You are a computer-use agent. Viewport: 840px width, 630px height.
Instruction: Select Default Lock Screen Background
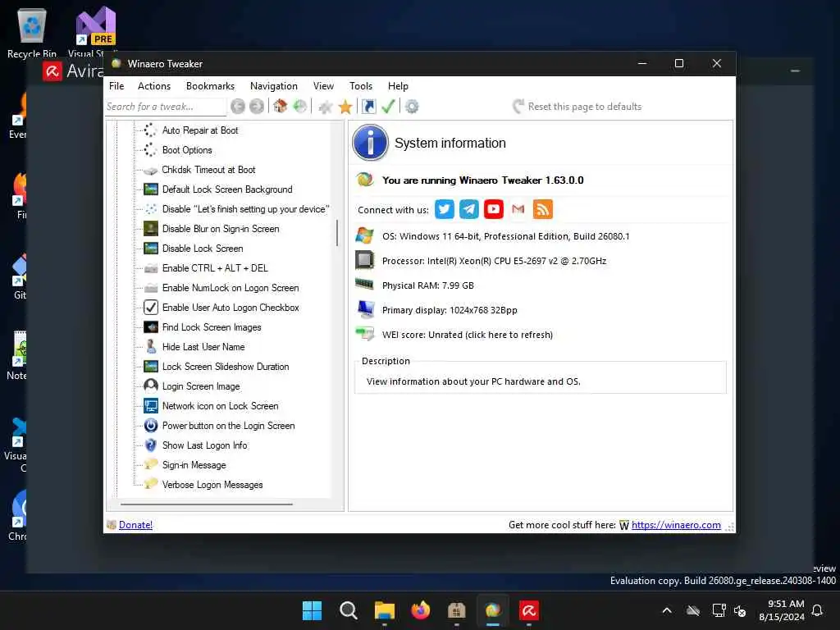pyautogui.click(x=227, y=189)
